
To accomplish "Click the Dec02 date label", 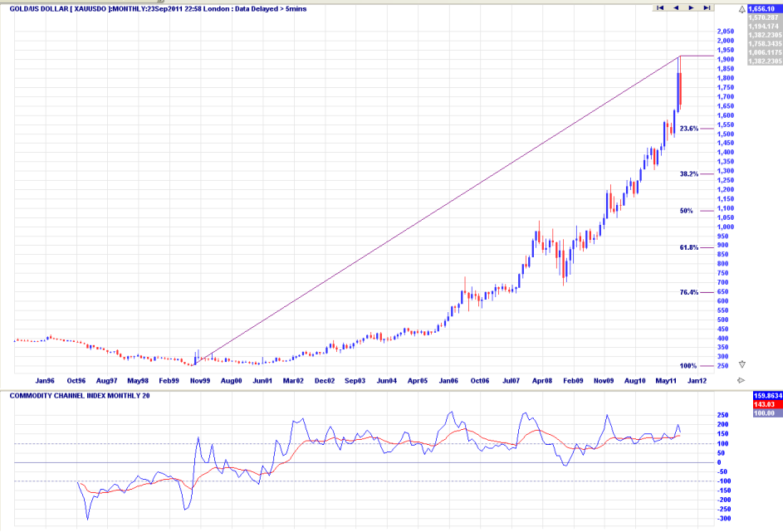I will [325, 381].
